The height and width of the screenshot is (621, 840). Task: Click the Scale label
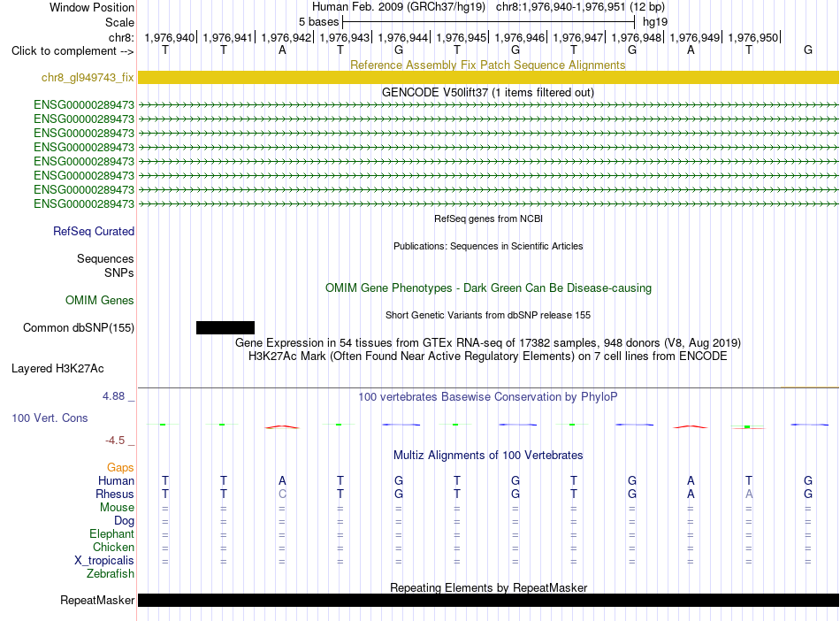coord(119,22)
